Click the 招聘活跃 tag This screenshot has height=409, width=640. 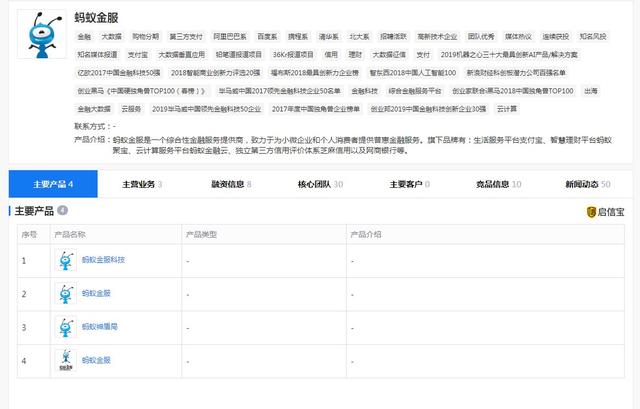(x=393, y=37)
